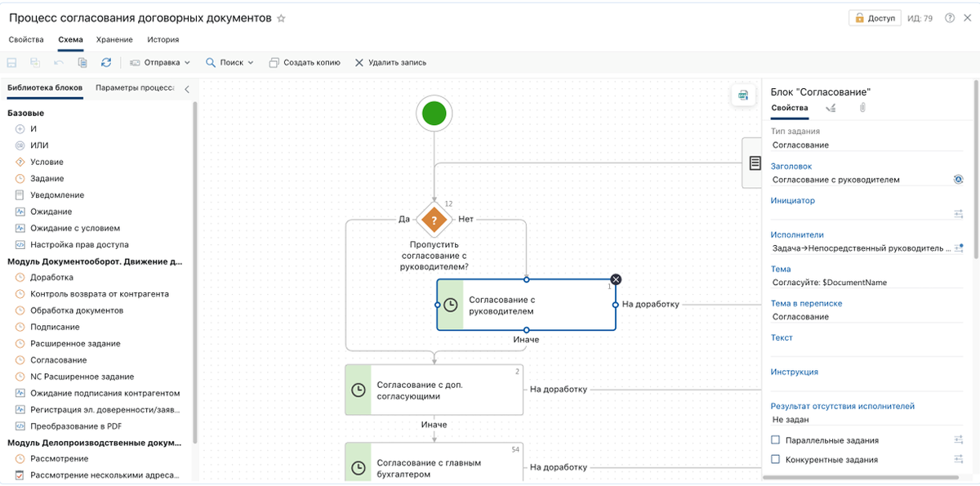
Task: Click the Доступ button
Action: [x=875, y=18]
